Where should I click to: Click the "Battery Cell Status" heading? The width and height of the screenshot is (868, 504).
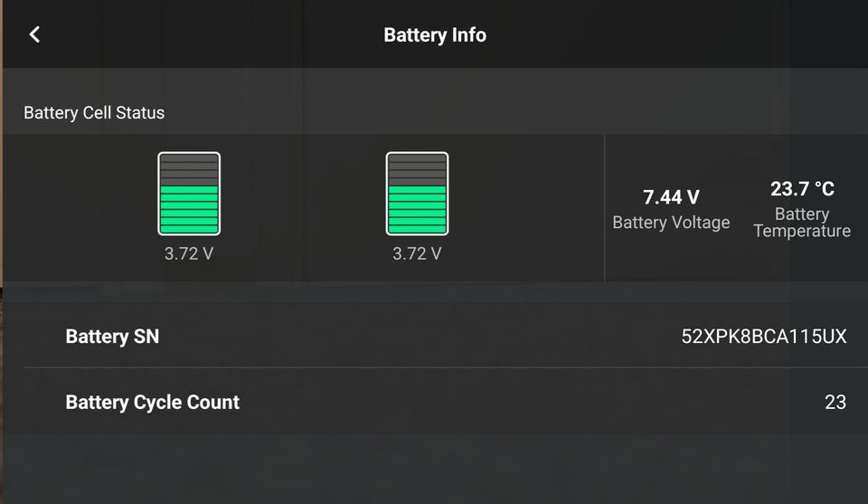click(x=94, y=113)
